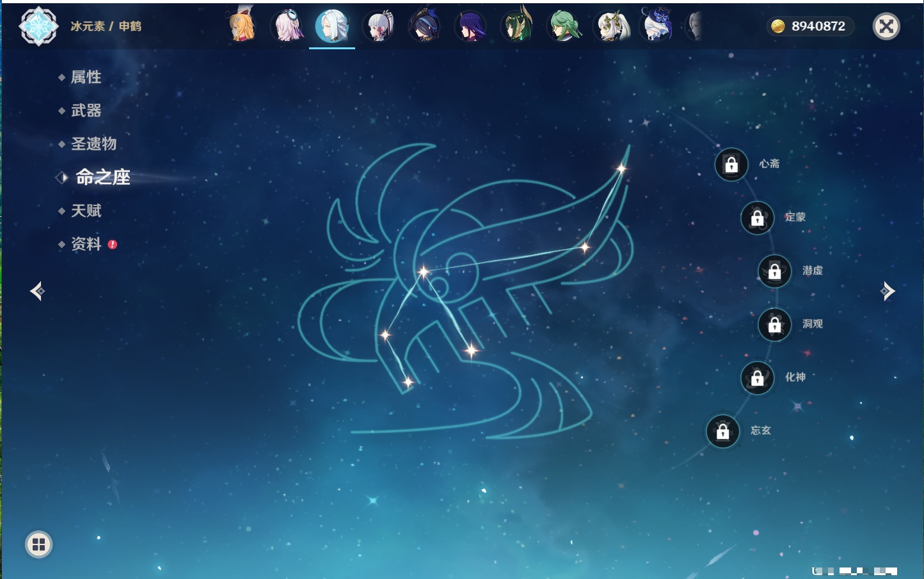The image size is (924, 579).
Task: Open the 武器 weapon menu
Action: (86, 111)
